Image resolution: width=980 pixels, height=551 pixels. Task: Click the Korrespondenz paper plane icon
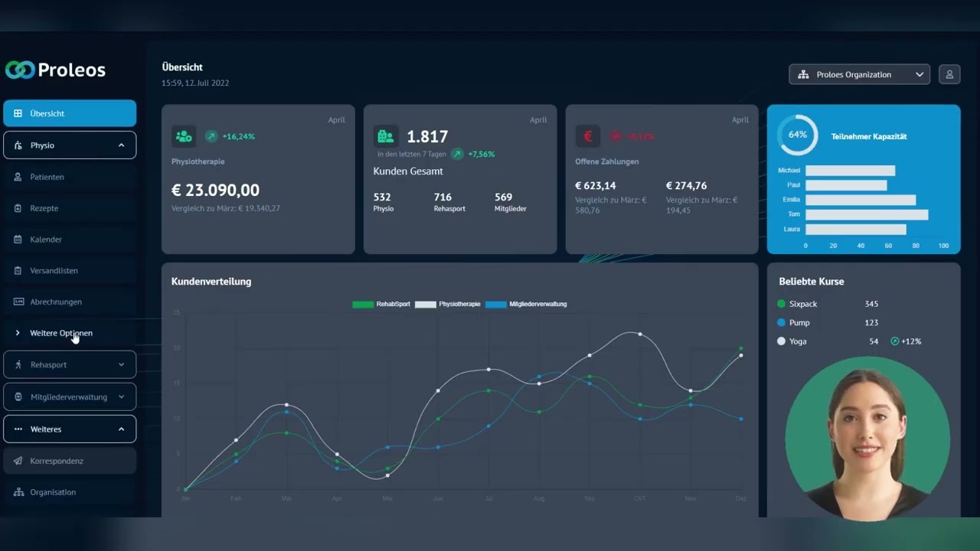coord(18,461)
